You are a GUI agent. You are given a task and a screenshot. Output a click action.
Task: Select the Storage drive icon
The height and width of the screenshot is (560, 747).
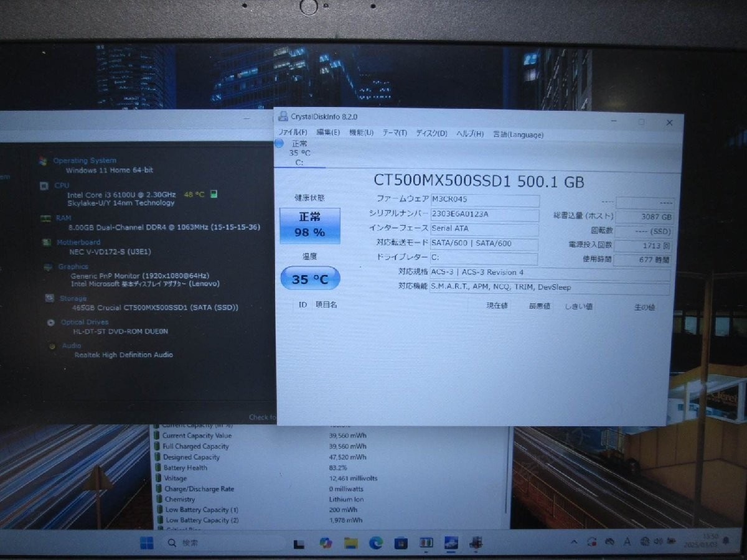point(51,298)
